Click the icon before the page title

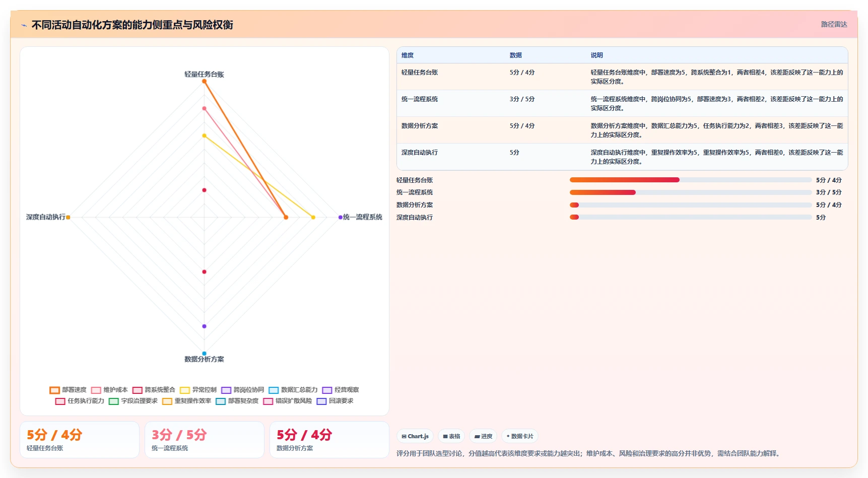point(24,25)
